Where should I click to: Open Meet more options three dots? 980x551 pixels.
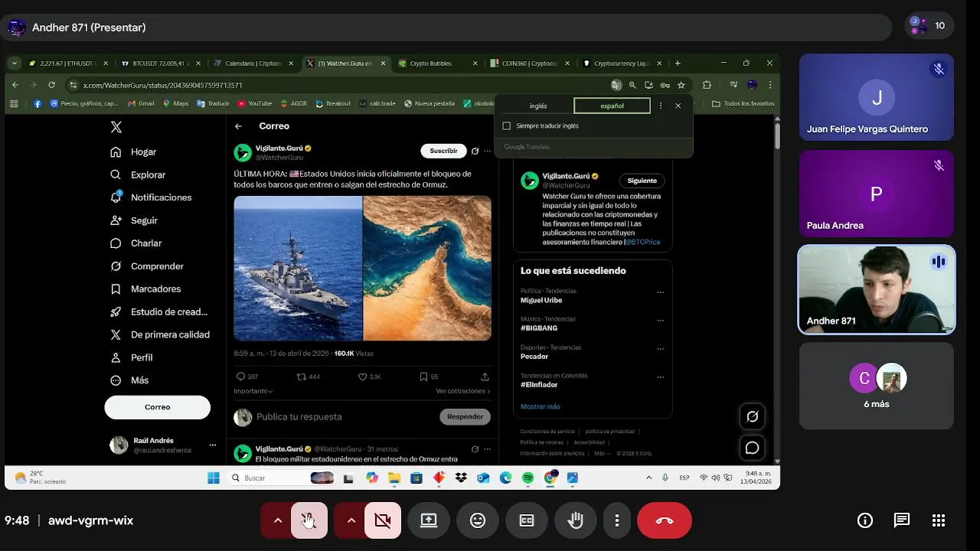[x=617, y=520]
